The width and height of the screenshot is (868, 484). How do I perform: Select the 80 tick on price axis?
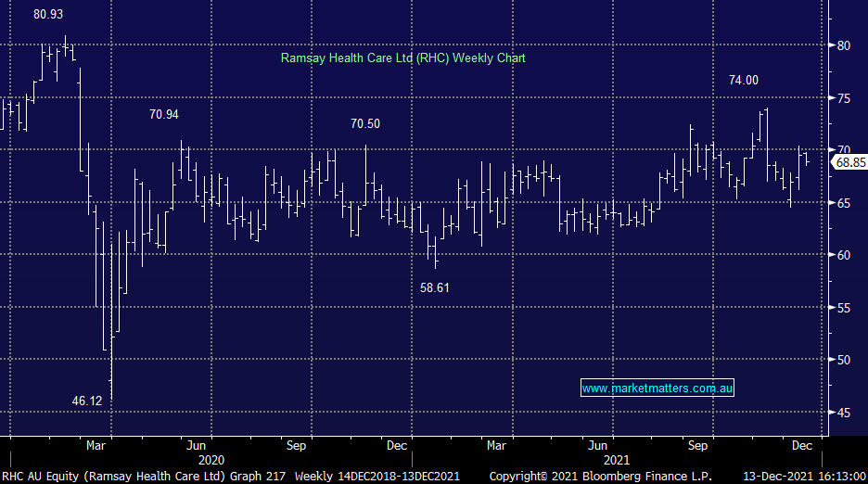tap(843, 45)
